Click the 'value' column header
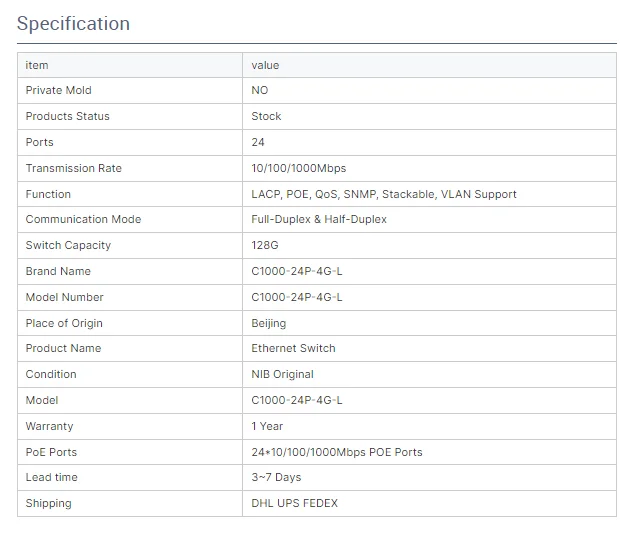 tap(265, 65)
